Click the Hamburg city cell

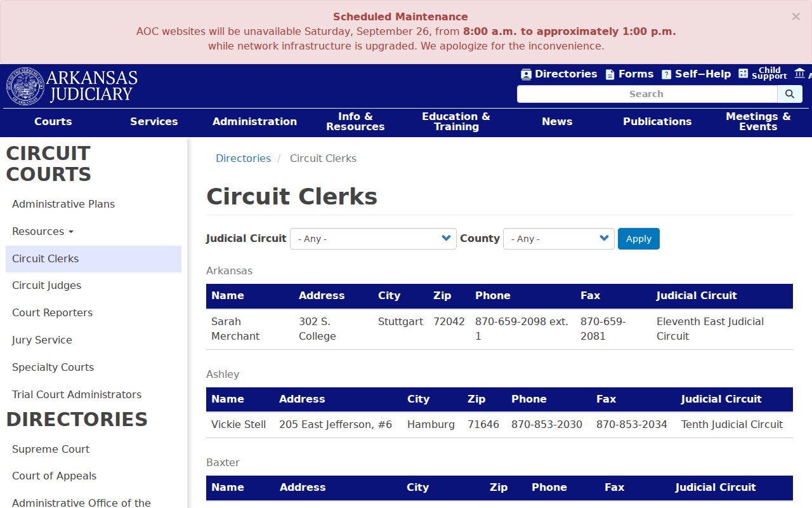click(431, 424)
